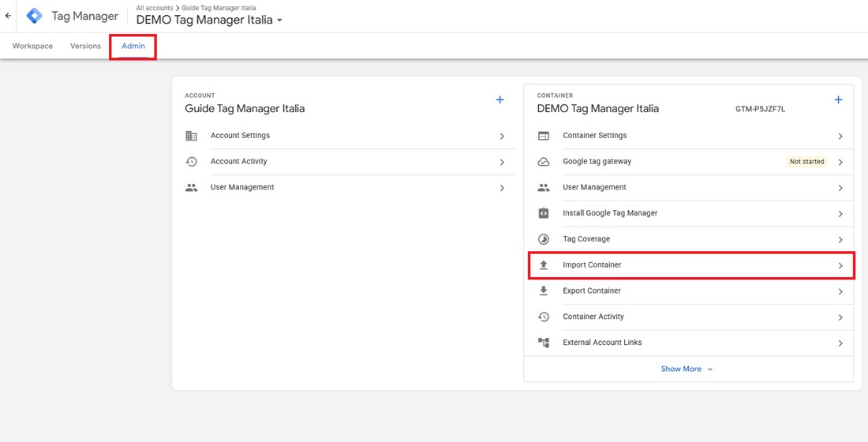This screenshot has width=868, height=442.
Task: Open Account Settings chevron arrow
Action: click(502, 136)
